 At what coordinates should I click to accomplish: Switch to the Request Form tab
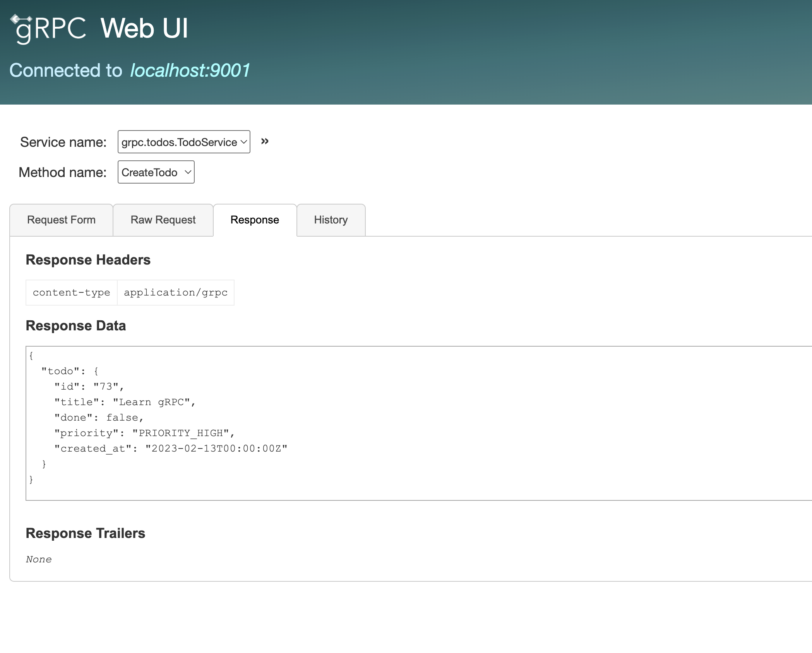61,220
